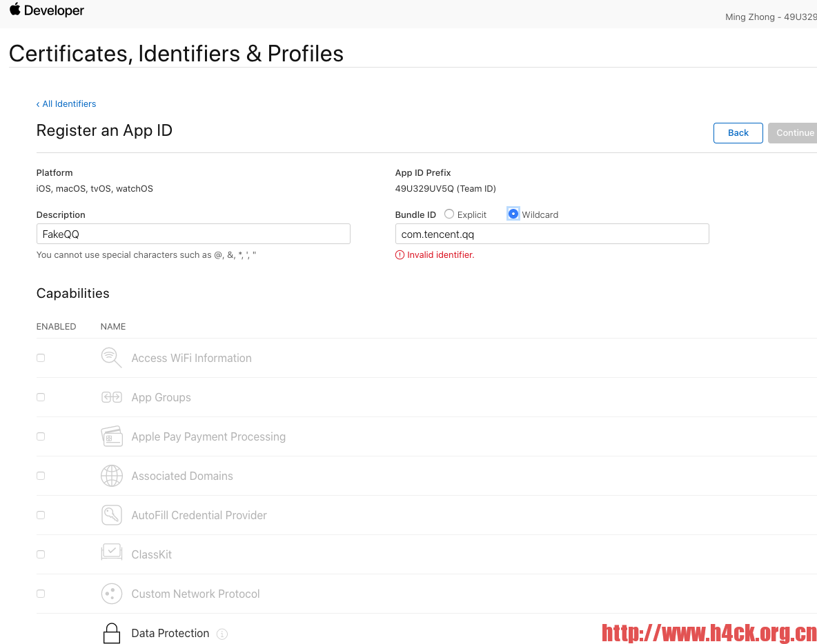The width and height of the screenshot is (817, 644).
Task: Toggle the ClassKit checkbox
Action: (41, 554)
